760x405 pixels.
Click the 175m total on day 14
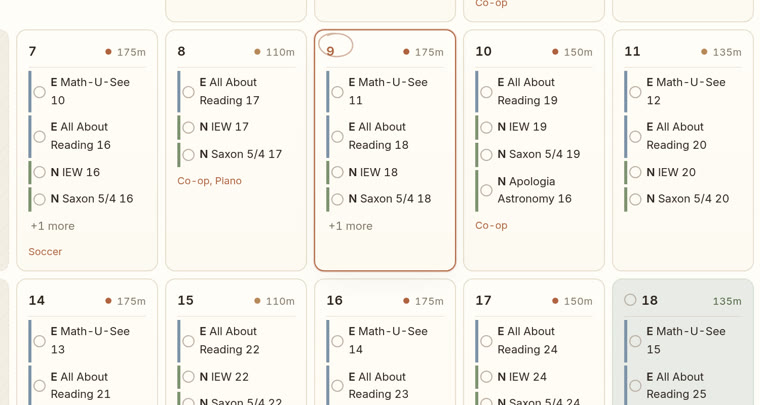131,301
